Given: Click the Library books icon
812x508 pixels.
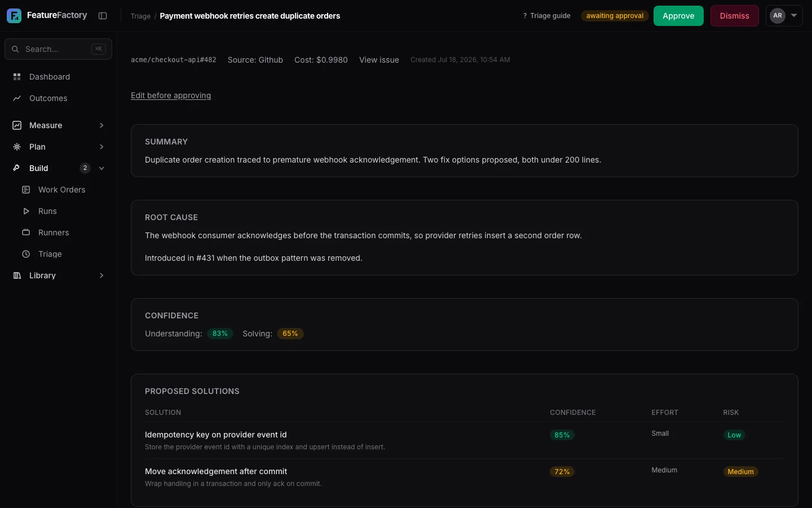Looking at the screenshot, I should [17, 275].
